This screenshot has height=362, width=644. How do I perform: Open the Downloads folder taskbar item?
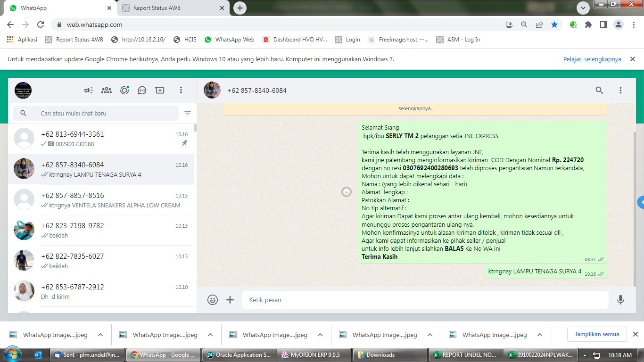coord(390,355)
